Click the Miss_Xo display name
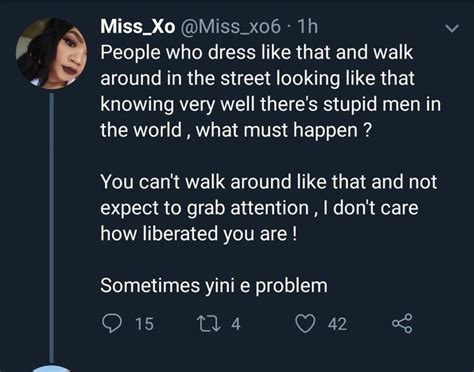The width and height of the screenshot is (474, 372). coord(138,26)
